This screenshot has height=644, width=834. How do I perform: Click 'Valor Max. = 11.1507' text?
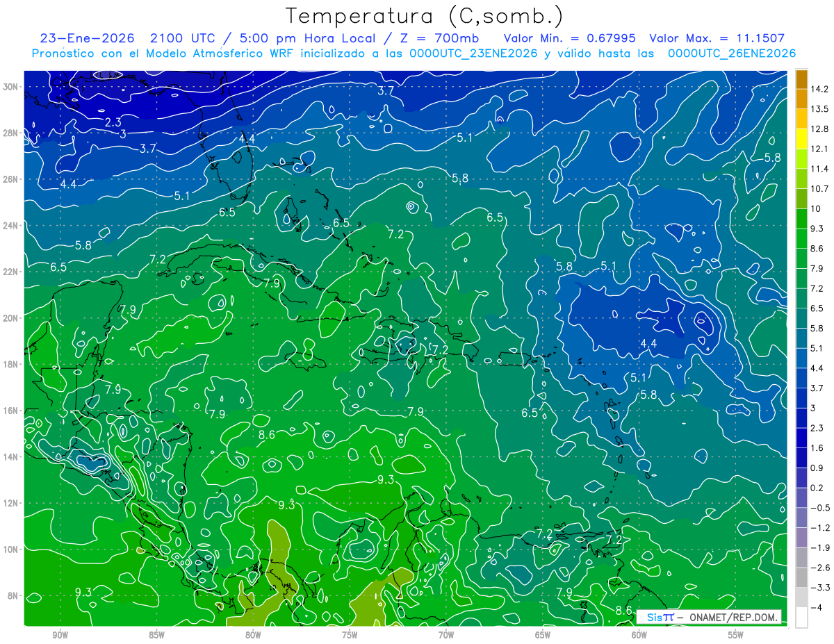717,38
